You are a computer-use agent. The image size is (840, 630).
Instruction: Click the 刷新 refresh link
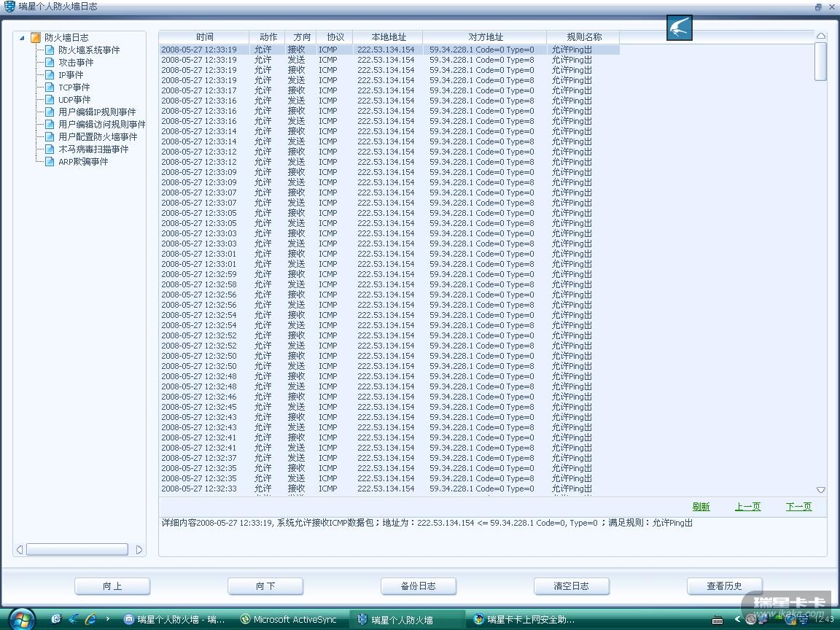point(701,506)
